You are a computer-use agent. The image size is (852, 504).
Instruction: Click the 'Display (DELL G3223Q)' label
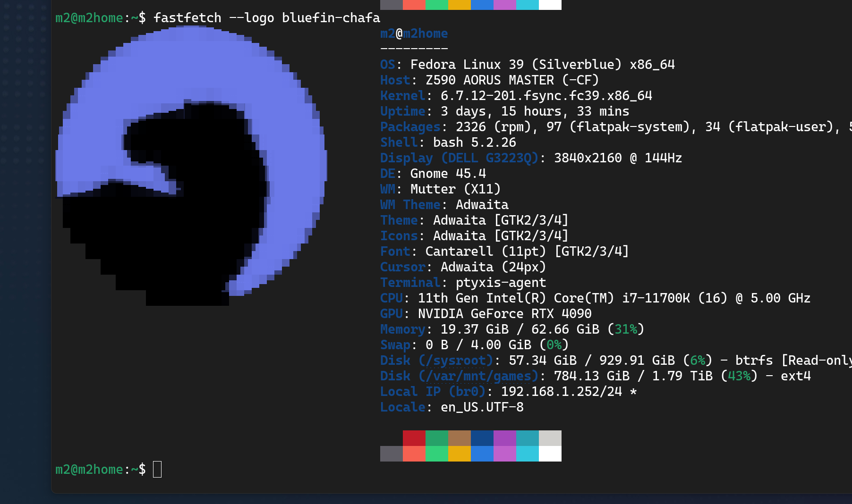(460, 158)
